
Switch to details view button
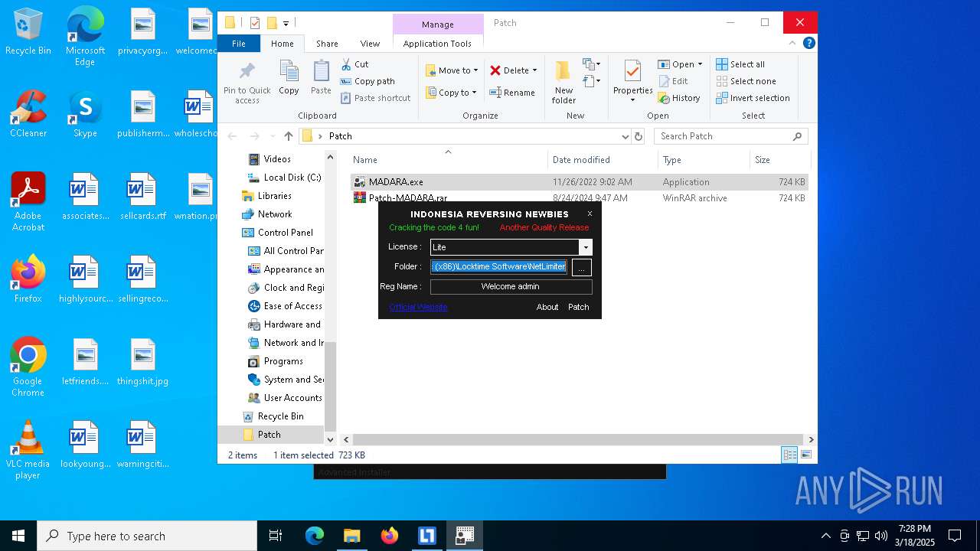789,455
